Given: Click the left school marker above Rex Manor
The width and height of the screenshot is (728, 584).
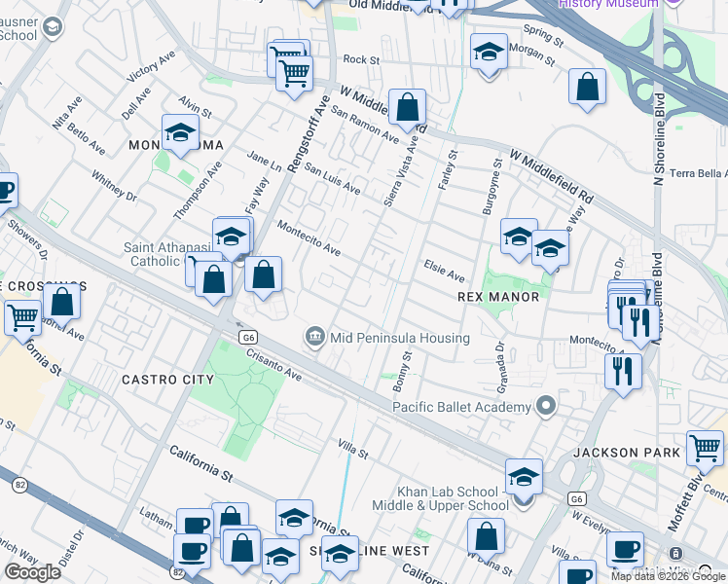Looking at the screenshot, I should tap(519, 237).
